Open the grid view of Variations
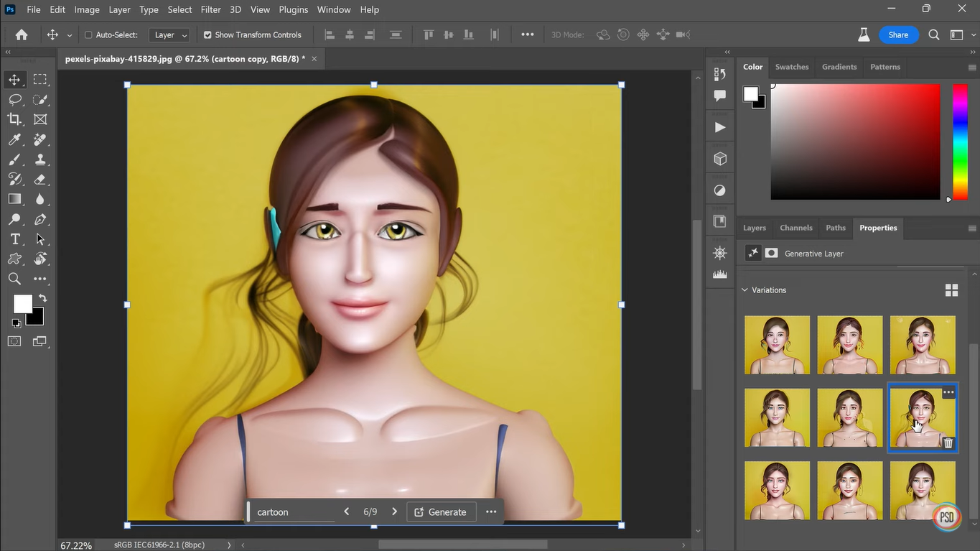Image resolution: width=980 pixels, height=551 pixels. 951,290
